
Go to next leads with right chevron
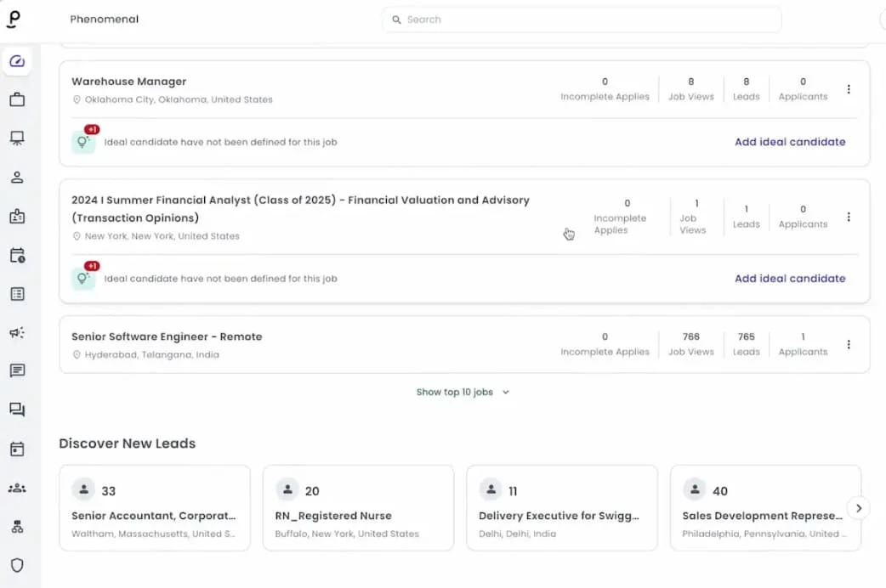pos(858,508)
